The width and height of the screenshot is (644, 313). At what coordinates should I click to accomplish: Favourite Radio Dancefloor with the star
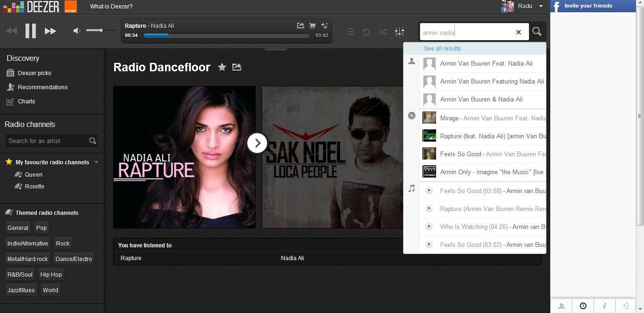[x=222, y=68]
